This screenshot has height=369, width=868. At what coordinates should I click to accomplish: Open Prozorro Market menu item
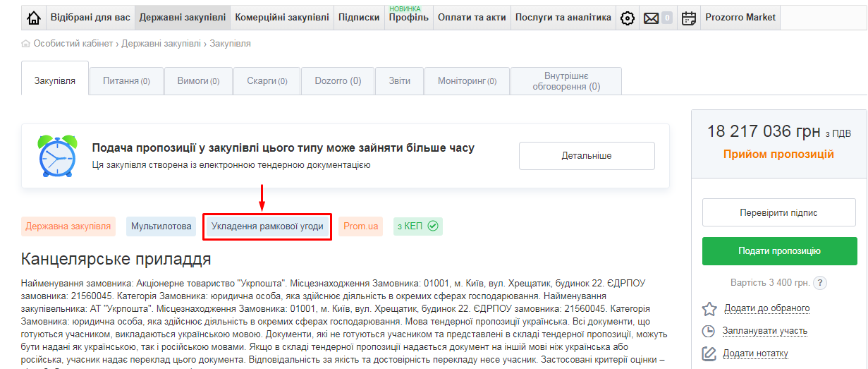740,18
